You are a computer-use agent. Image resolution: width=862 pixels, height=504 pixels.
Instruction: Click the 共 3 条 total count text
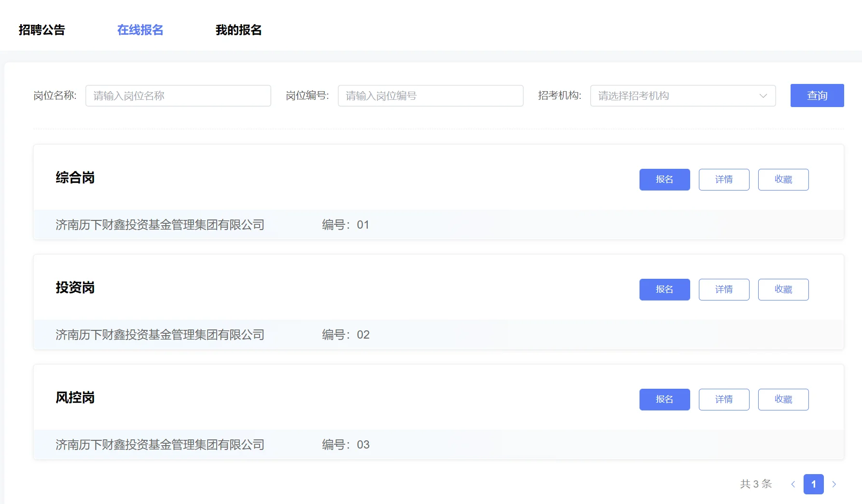click(756, 484)
